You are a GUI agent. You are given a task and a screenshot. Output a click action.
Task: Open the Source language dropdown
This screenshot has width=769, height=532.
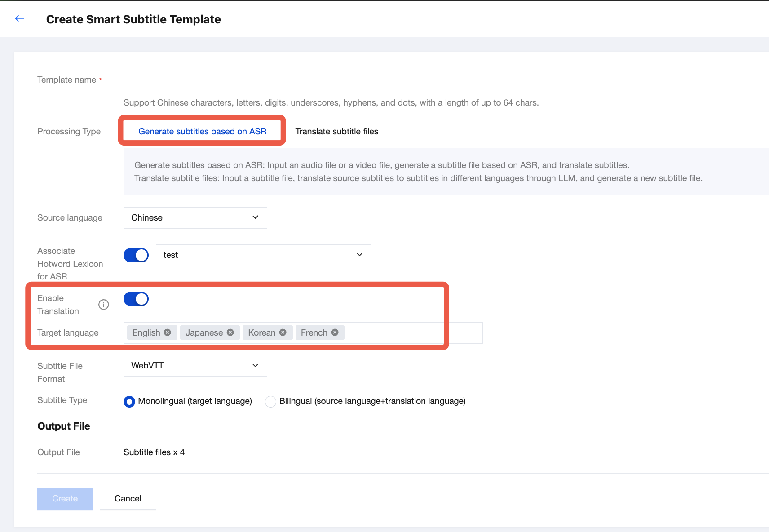[195, 218]
